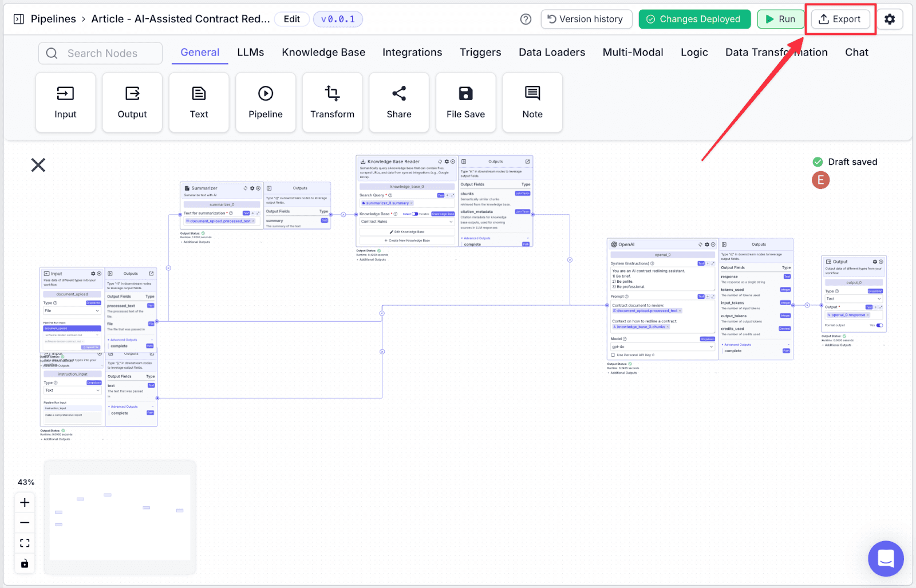Viewport: 916px width, 588px height.
Task: Open OpenAI node settings gear
Action: click(x=707, y=244)
